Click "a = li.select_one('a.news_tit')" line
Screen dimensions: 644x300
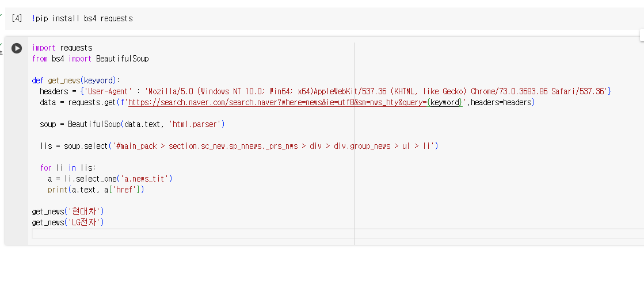[110, 179]
